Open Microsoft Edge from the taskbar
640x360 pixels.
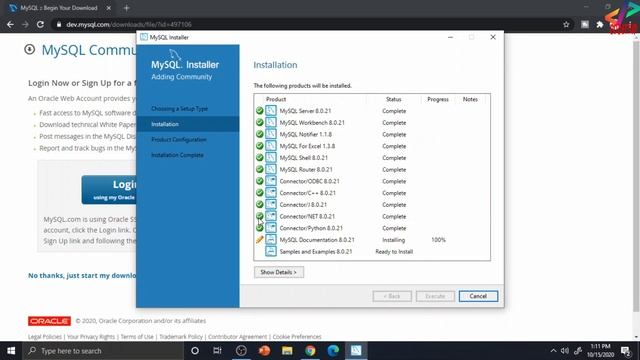coord(333,351)
